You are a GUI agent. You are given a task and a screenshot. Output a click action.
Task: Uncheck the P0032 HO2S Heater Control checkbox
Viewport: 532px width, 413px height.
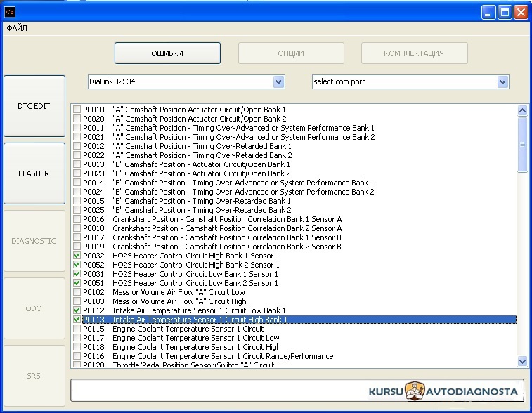77,256
